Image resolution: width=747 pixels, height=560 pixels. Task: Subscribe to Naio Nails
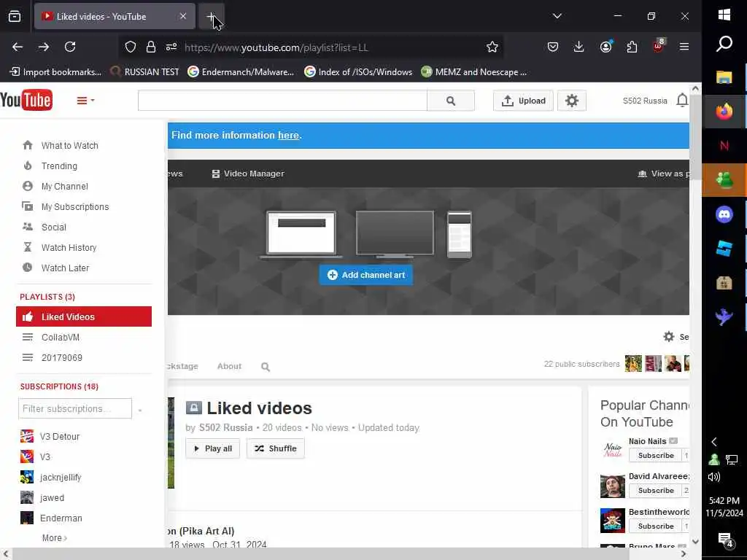pyautogui.click(x=656, y=455)
